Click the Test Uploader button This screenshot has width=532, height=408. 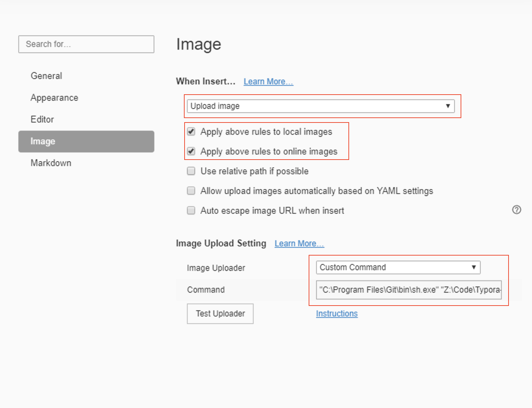pos(220,314)
